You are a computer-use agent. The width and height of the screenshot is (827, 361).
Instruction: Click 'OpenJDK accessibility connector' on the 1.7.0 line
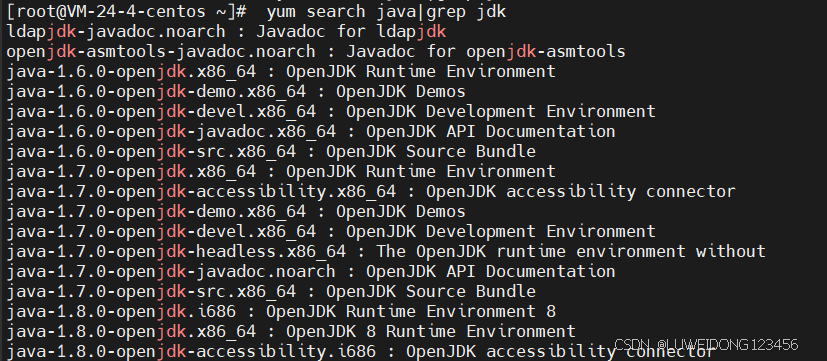tap(581, 192)
